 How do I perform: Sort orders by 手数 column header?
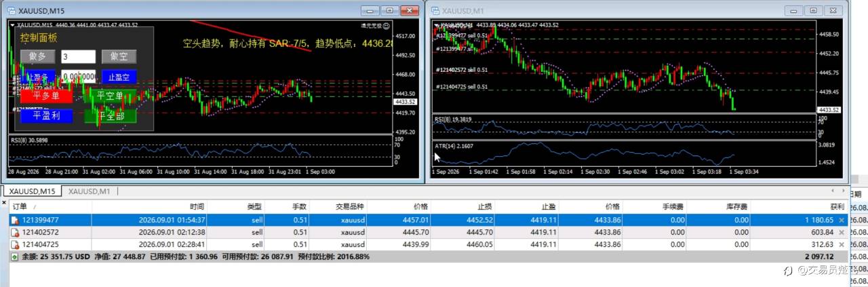288,206
